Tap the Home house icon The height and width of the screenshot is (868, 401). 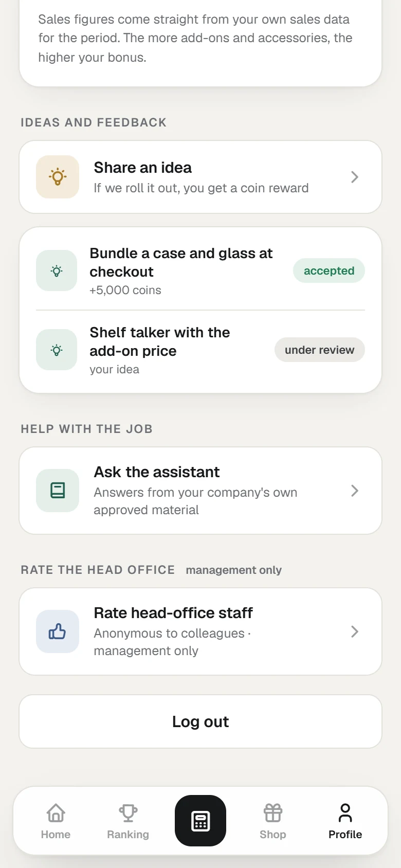[56, 813]
